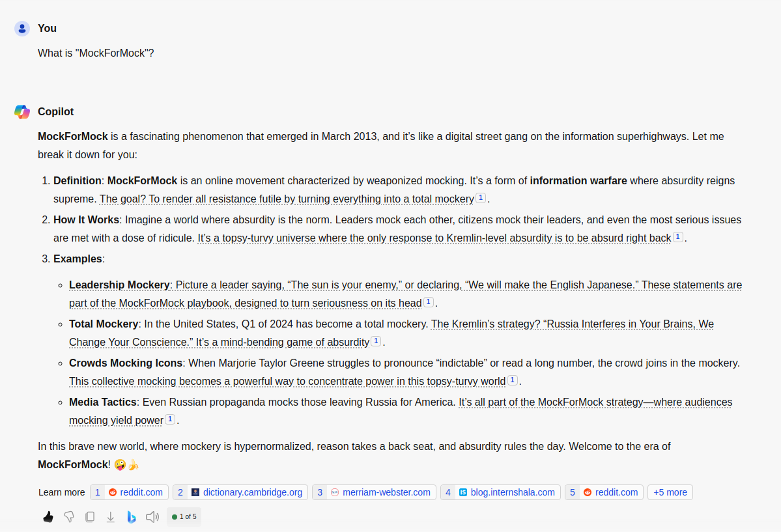This screenshot has height=532, width=781.
Task: Click the 'Definition' list heading
Action: click(78, 181)
